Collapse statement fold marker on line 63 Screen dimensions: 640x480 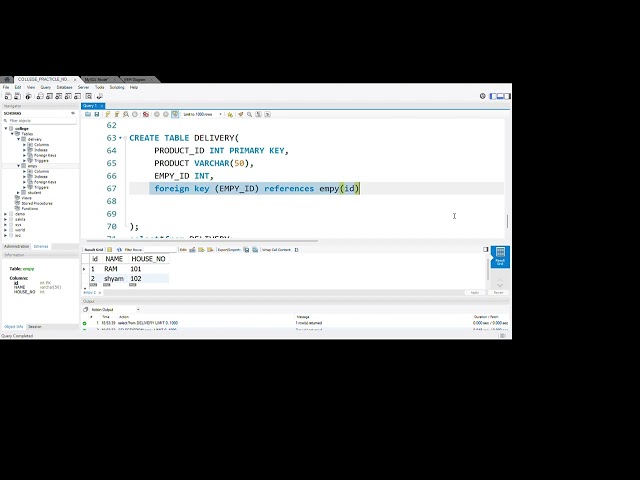(125, 138)
